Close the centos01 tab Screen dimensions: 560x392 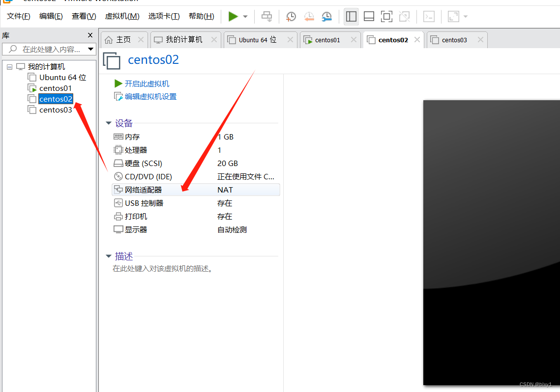[354, 40]
